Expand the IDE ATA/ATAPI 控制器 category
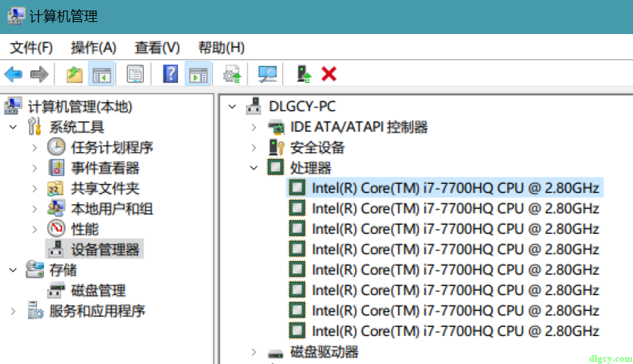 coord(254,128)
